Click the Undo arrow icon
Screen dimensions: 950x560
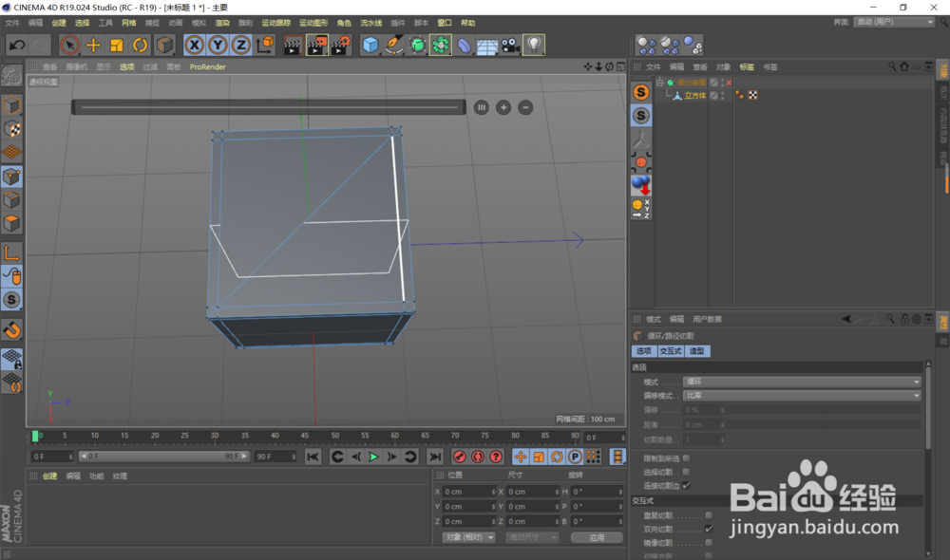(x=17, y=45)
